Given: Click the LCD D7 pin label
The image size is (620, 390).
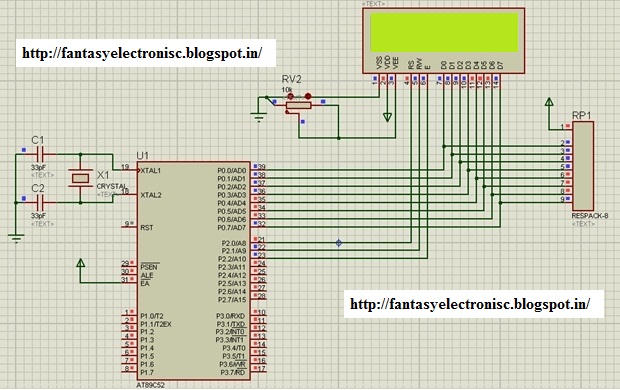Looking at the screenshot, I should [x=501, y=65].
